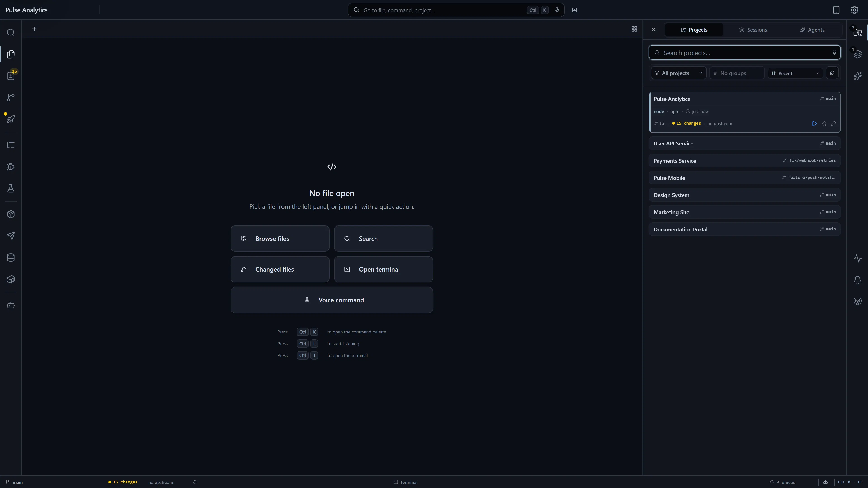This screenshot has width=868, height=488.
Task: Open the activity pulse icon in right rail
Action: click(858, 259)
